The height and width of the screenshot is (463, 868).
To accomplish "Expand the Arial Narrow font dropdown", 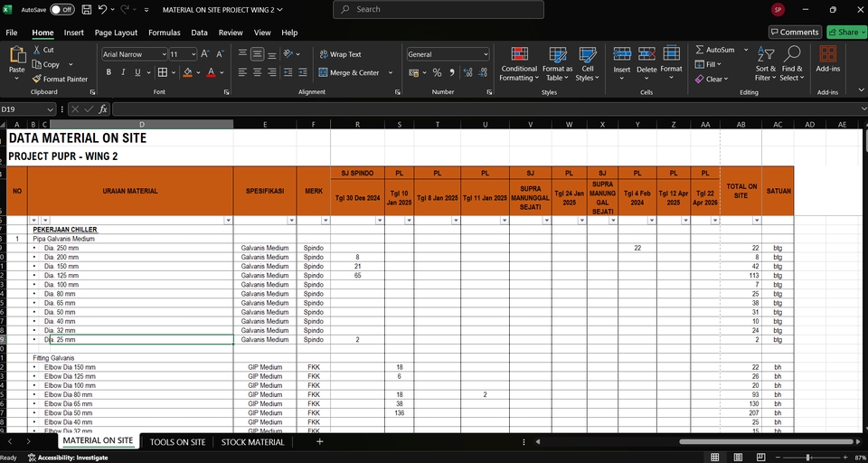I will point(164,54).
